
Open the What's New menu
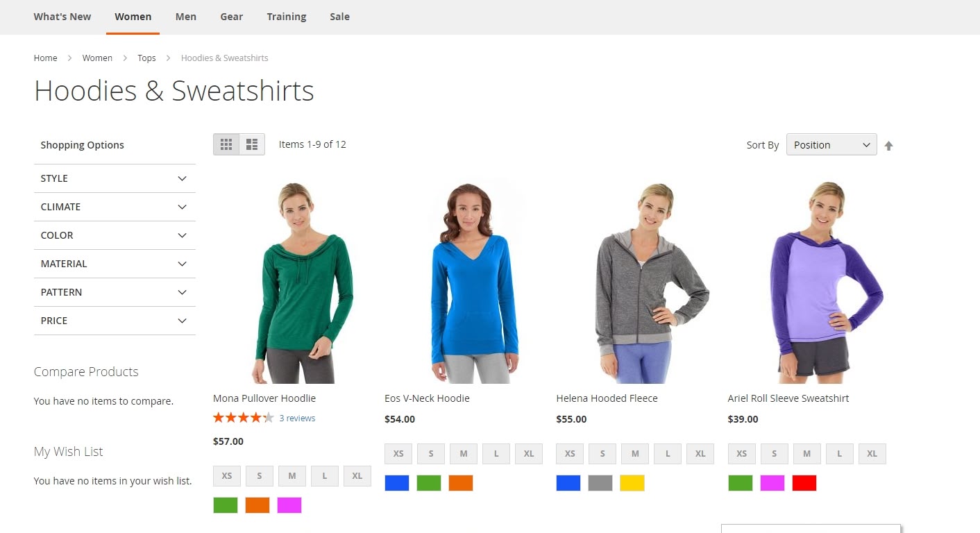[x=62, y=17]
